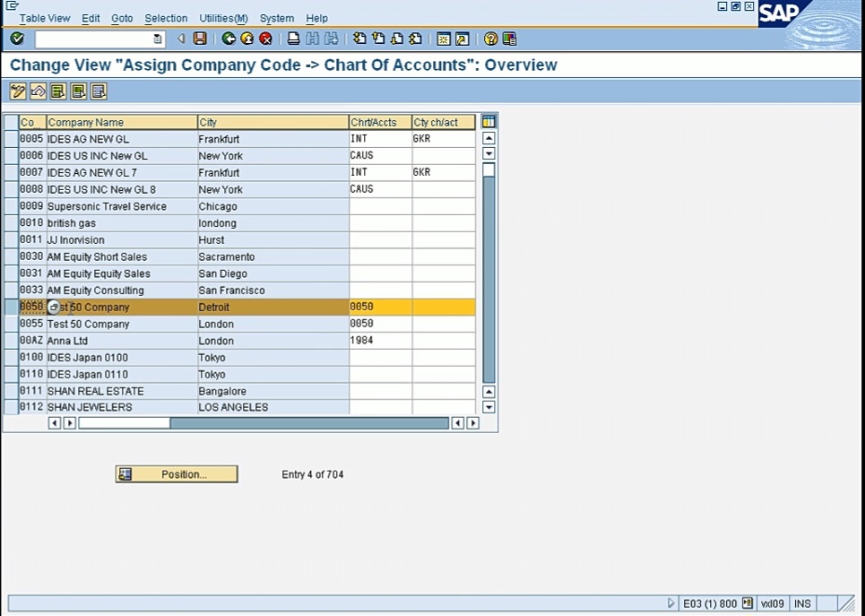
Task: Click the Position... button
Action: [177, 474]
